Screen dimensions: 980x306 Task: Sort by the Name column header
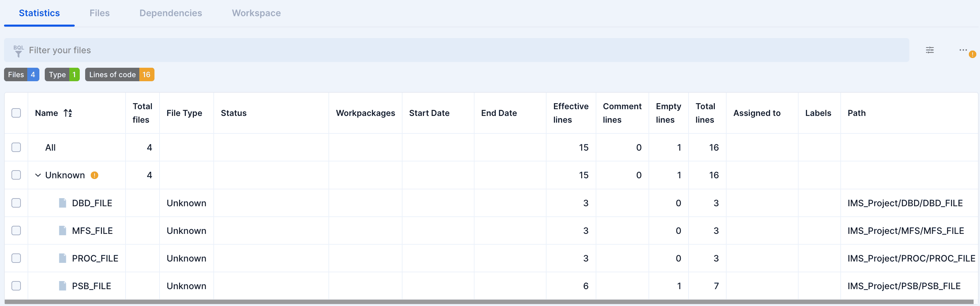[46, 113]
